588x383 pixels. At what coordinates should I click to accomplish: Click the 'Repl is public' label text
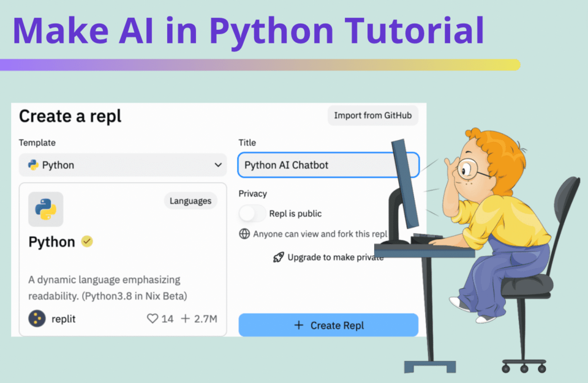pyautogui.click(x=295, y=214)
